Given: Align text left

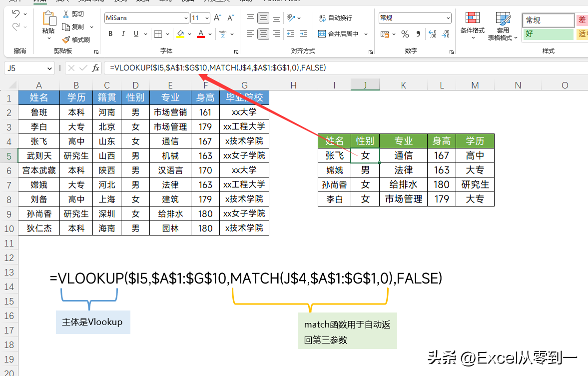Looking at the screenshot, I should point(250,34).
